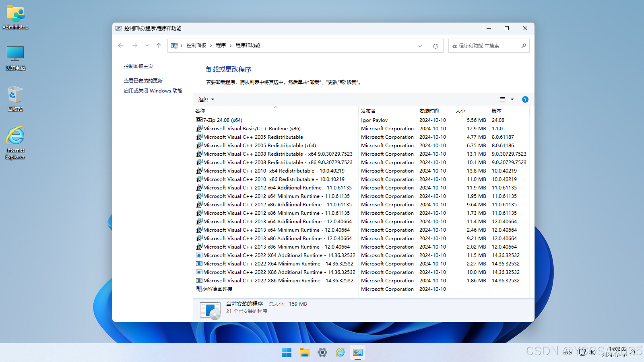Viewport: 644px width, 362px height.
Task: Click the Control Panel breadcrumb
Action: tap(196, 45)
